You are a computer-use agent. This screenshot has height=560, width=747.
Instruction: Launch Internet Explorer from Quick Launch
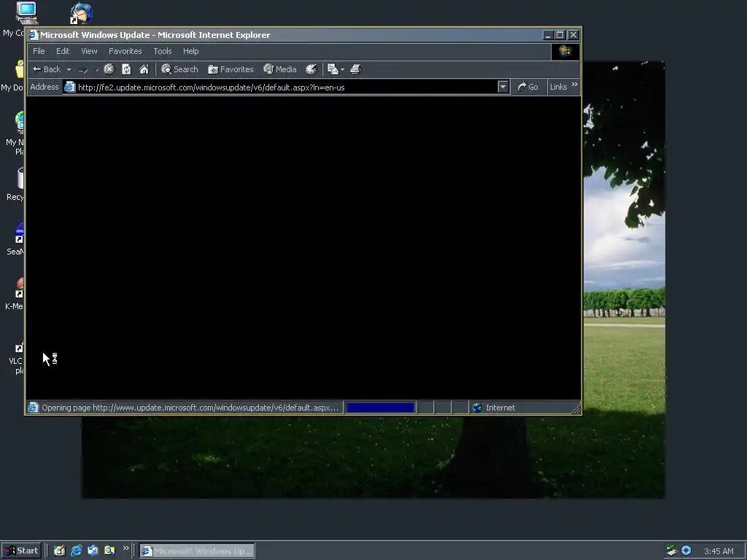tap(76, 551)
